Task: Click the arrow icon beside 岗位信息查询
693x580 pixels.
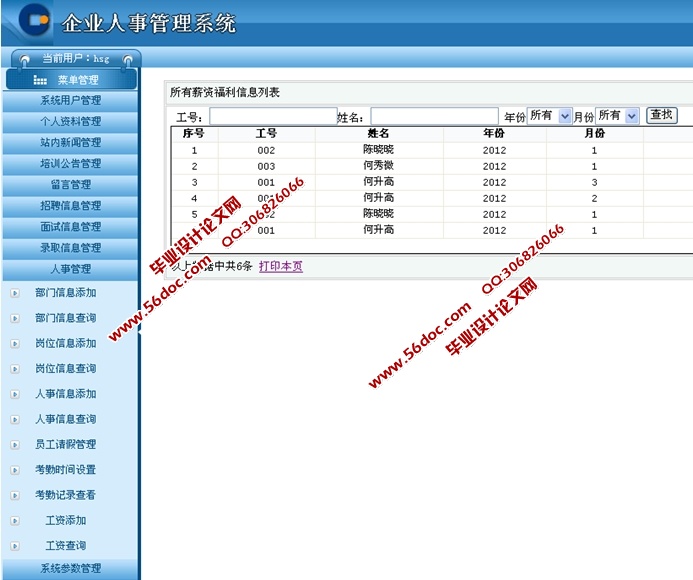Action: 14,369
